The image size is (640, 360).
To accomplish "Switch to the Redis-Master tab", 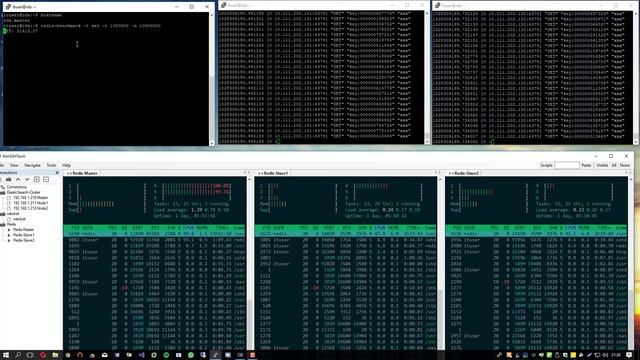I will point(82,173).
